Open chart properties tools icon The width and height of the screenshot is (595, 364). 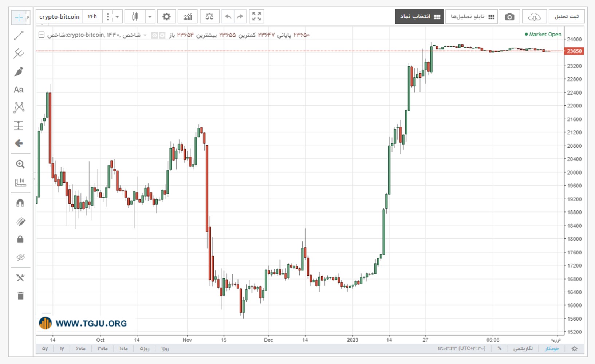20,278
